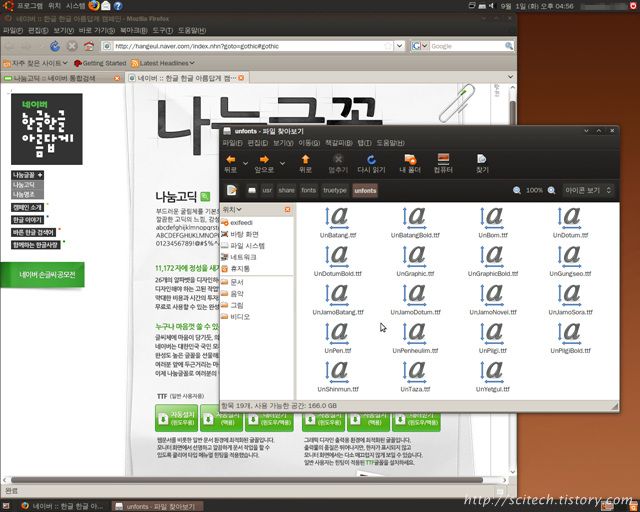Viewport: 640px width, 512px height.
Task: Select the UnBatang.ttf font file
Action: [338, 223]
